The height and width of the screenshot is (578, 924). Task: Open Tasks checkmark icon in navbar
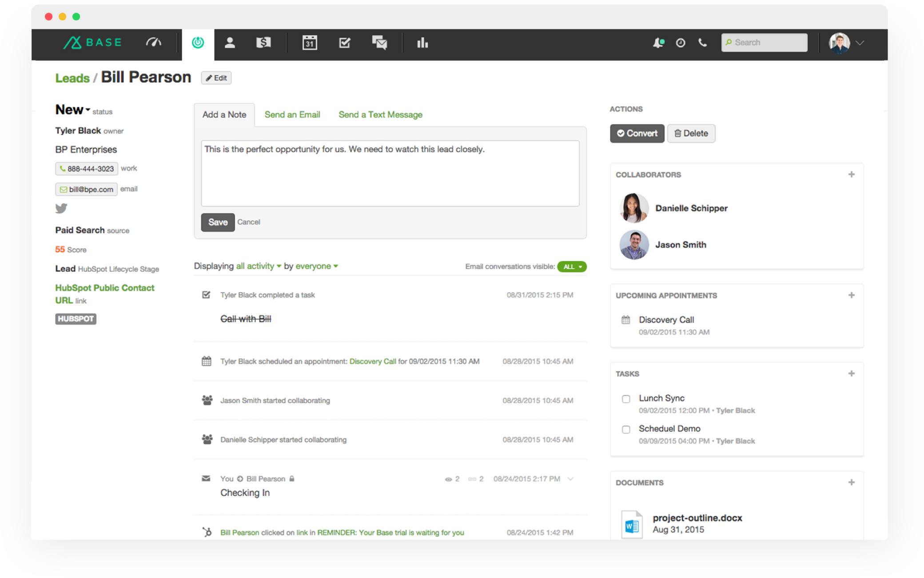[x=345, y=43]
